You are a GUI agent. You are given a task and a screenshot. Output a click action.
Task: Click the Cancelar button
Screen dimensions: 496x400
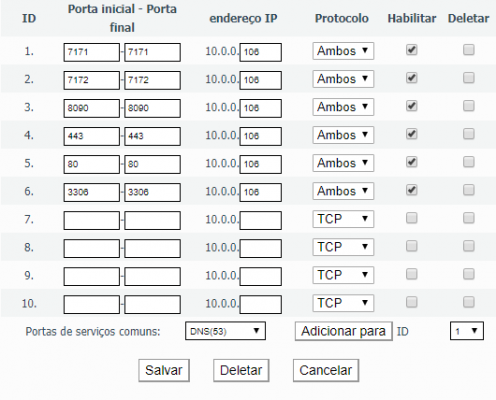[x=326, y=370]
